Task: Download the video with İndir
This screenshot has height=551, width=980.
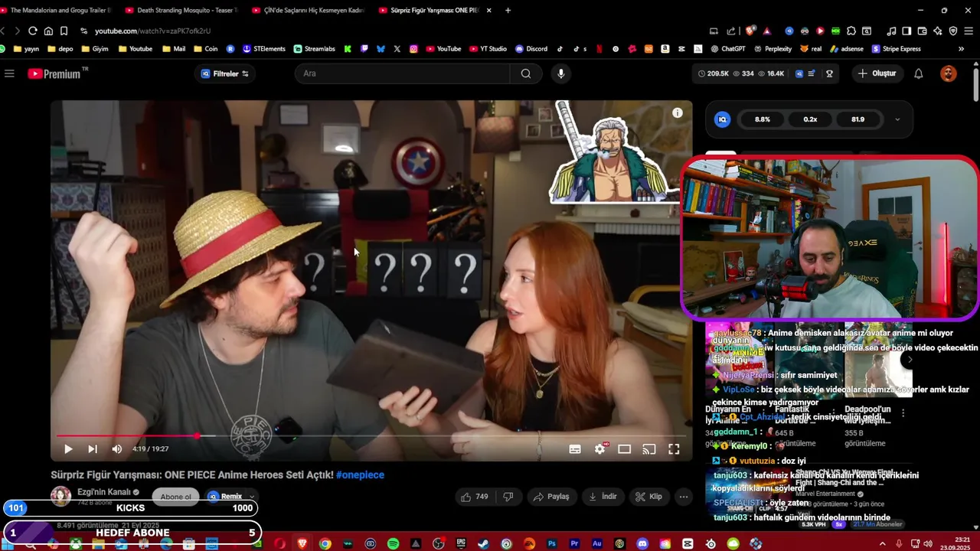Action: [603, 497]
